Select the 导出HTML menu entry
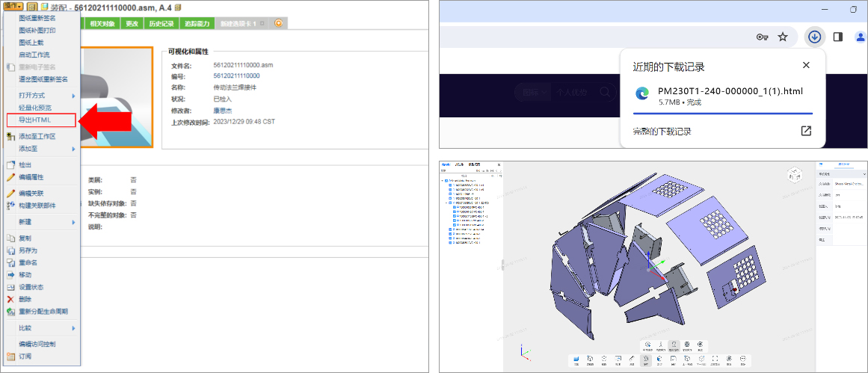868x373 pixels. (x=34, y=120)
